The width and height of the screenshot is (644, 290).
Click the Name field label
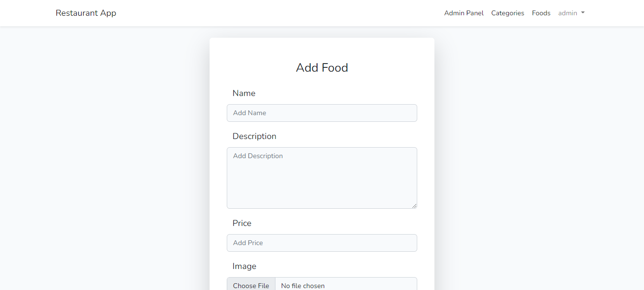click(x=244, y=93)
